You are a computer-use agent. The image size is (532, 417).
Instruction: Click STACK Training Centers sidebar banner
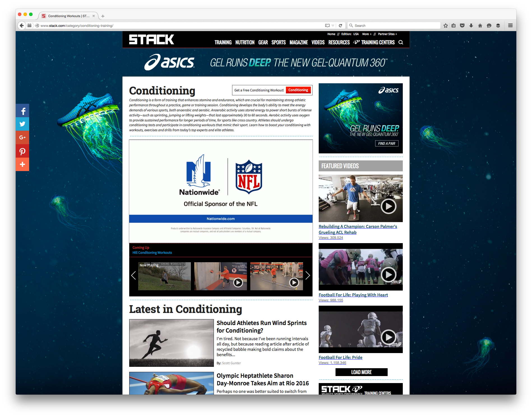(x=361, y=389)
